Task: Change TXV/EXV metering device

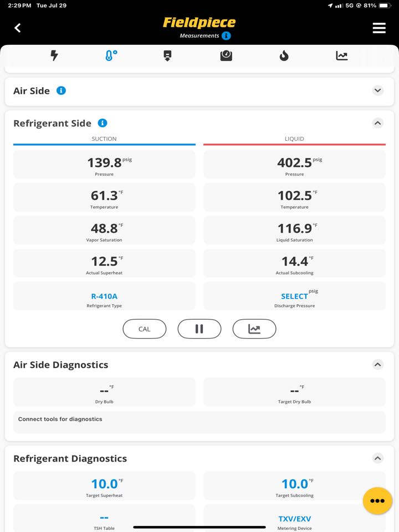Action: coord(294,519)
